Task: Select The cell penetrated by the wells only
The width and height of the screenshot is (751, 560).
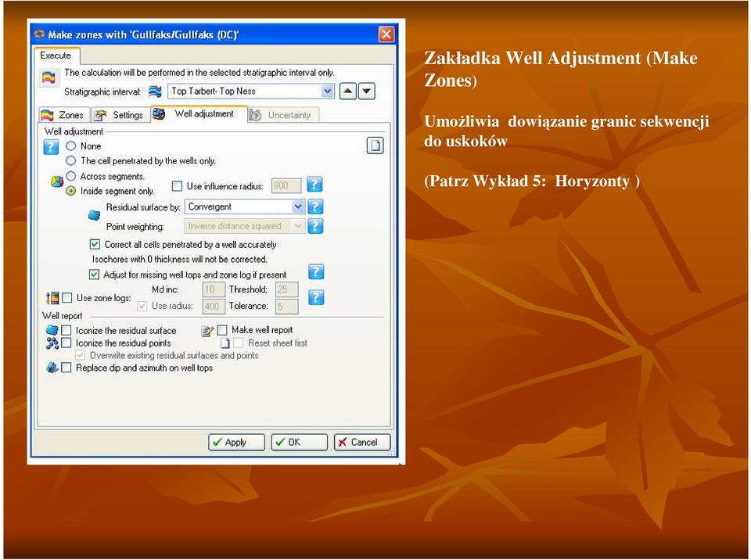Action: 71,160
